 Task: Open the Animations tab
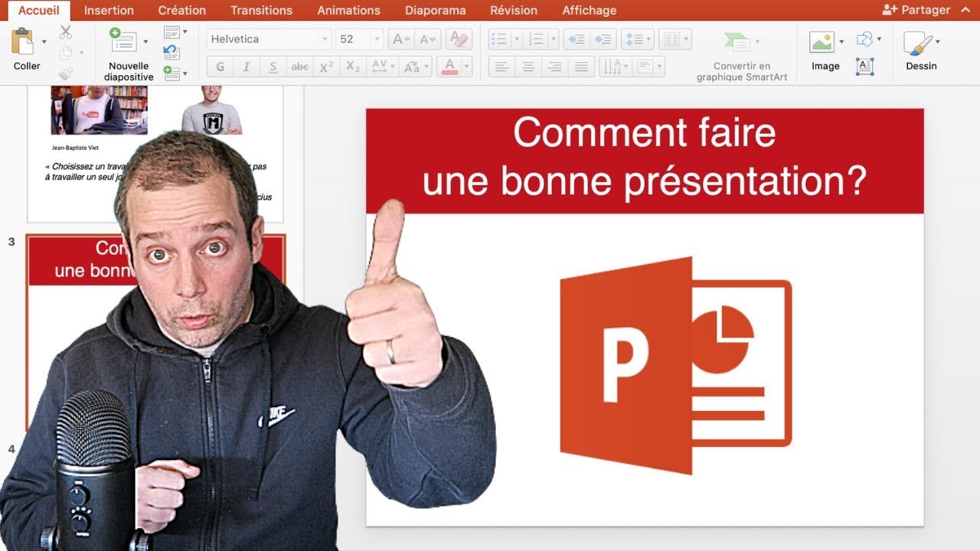[x=348, y=10]
